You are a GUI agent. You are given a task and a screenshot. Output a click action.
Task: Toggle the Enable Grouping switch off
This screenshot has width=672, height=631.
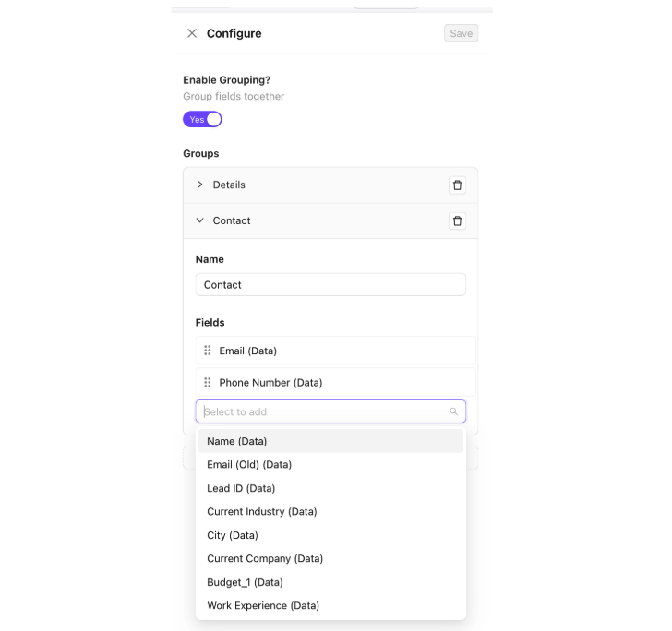point(203,119)
